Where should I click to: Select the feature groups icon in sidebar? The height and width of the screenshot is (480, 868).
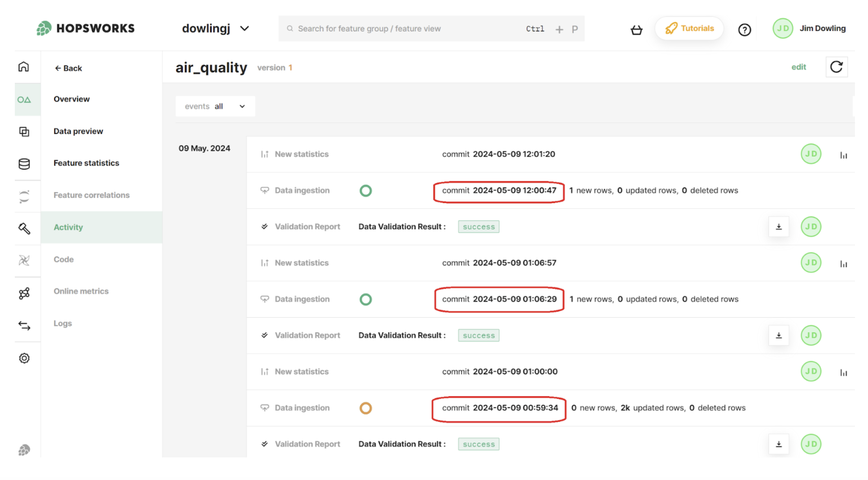[x=25, y=100]
